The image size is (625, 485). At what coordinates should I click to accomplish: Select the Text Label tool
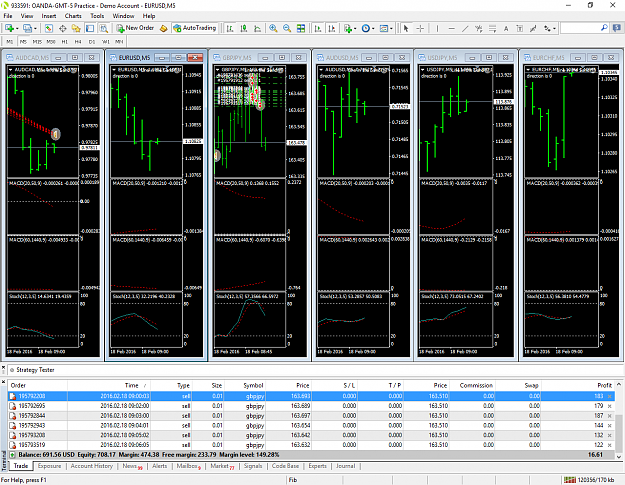(x=520, y=28)
